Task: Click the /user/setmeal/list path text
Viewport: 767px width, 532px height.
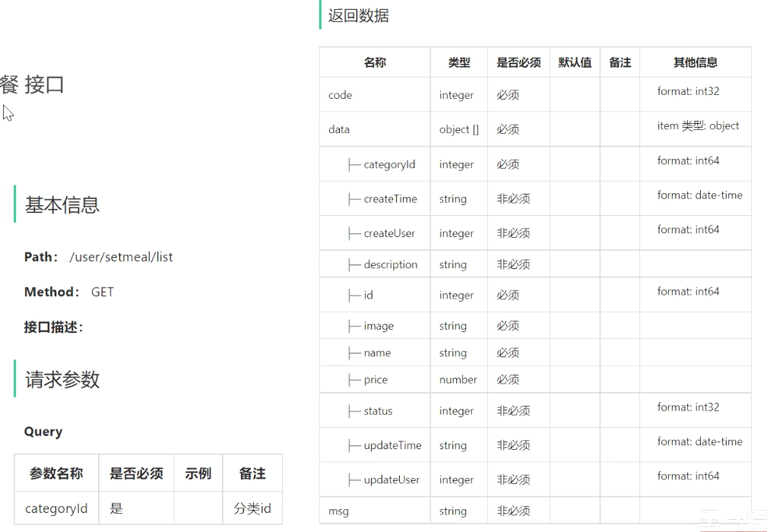Action: (121, 257)
